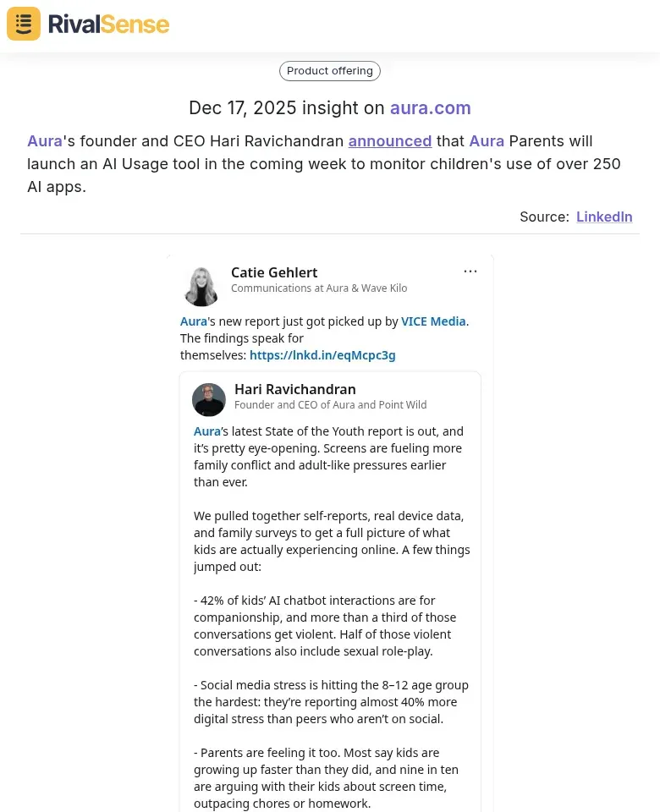This screenshot has width=660, height=812.
Task: Select Catie Gehlert's name
Action: click(274, 272)
